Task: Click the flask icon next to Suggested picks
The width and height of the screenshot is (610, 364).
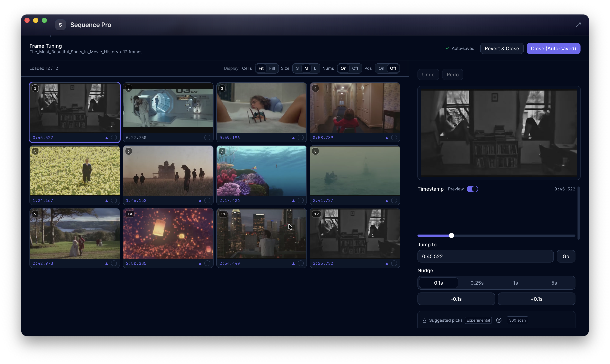Action: pyautogui.click(x=424, y=320)
